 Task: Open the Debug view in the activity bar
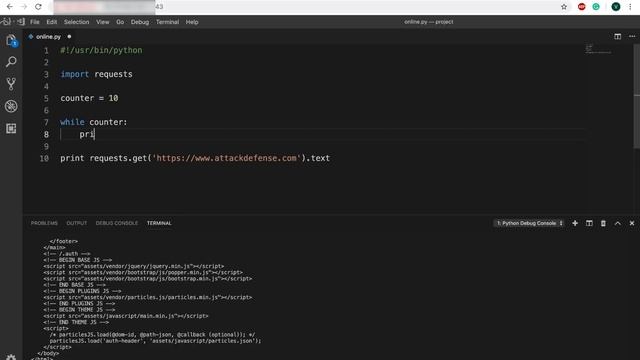click(11, 106)
